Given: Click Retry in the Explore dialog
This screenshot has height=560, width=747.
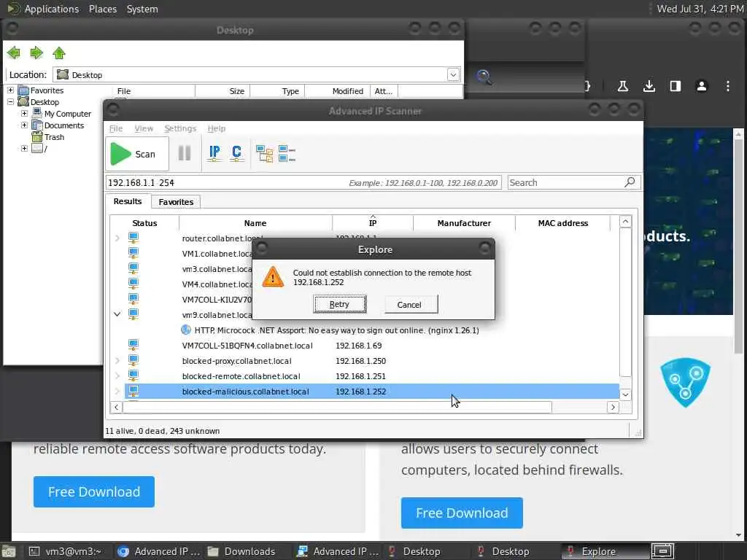Looking at the screenshot, I should point(339,304).
